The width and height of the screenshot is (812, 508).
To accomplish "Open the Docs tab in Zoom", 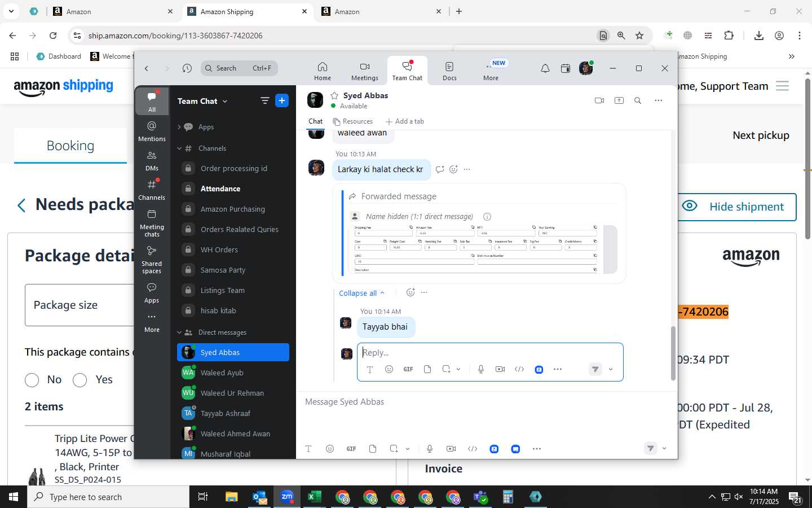I will (449, 71).
